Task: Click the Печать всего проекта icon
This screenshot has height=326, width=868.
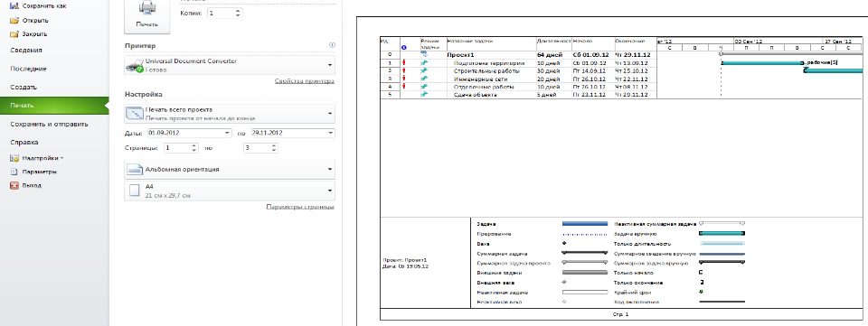Action: [x=135, y=114]
